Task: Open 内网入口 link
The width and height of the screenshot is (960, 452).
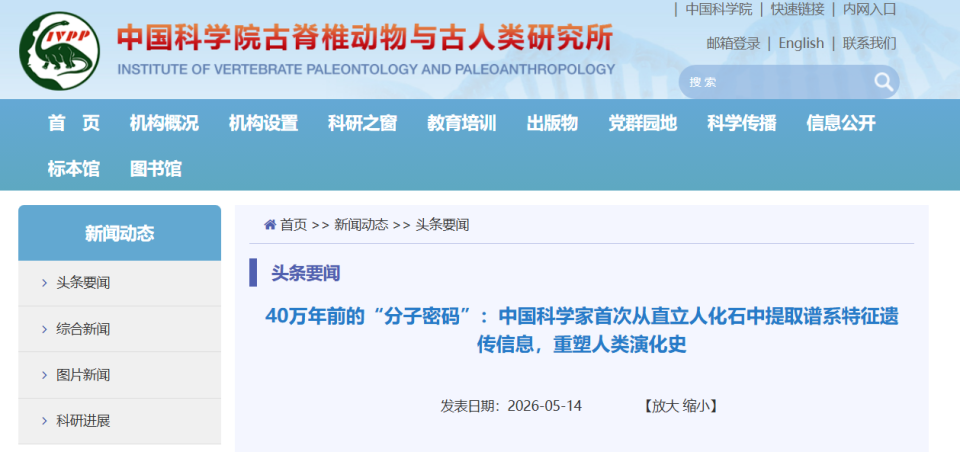Action: point(869,9)
